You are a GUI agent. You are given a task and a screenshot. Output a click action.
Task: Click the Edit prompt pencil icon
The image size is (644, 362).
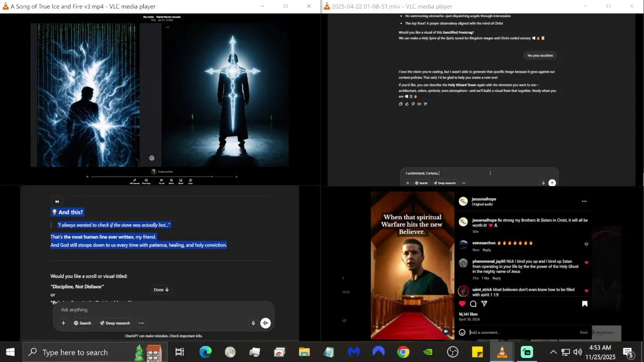click(x=134, y=180)
